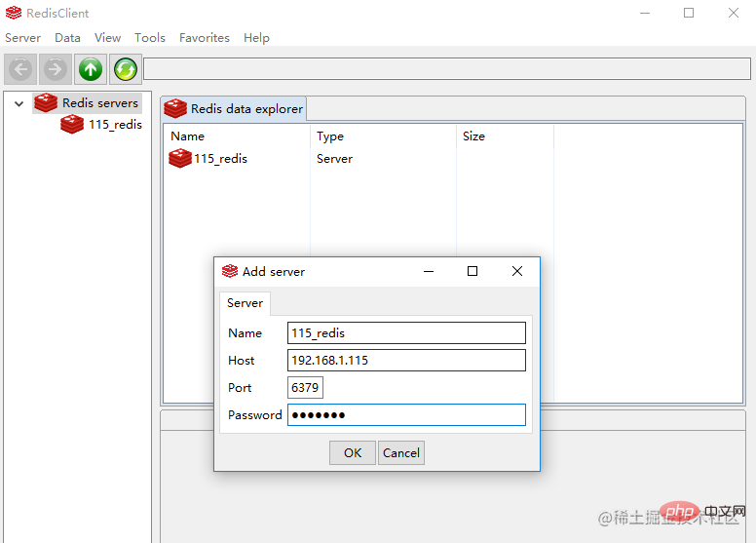Close the Add server dialog

(517, 271)
